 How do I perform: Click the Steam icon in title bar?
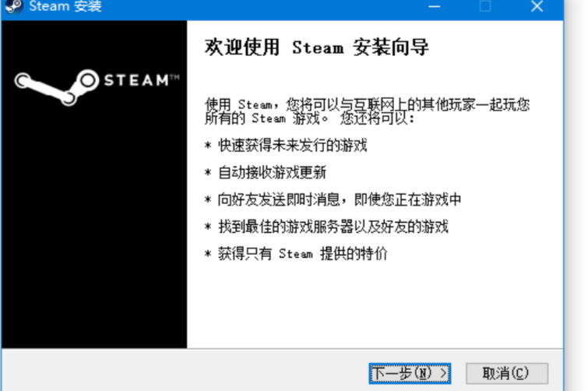point(12,6)
